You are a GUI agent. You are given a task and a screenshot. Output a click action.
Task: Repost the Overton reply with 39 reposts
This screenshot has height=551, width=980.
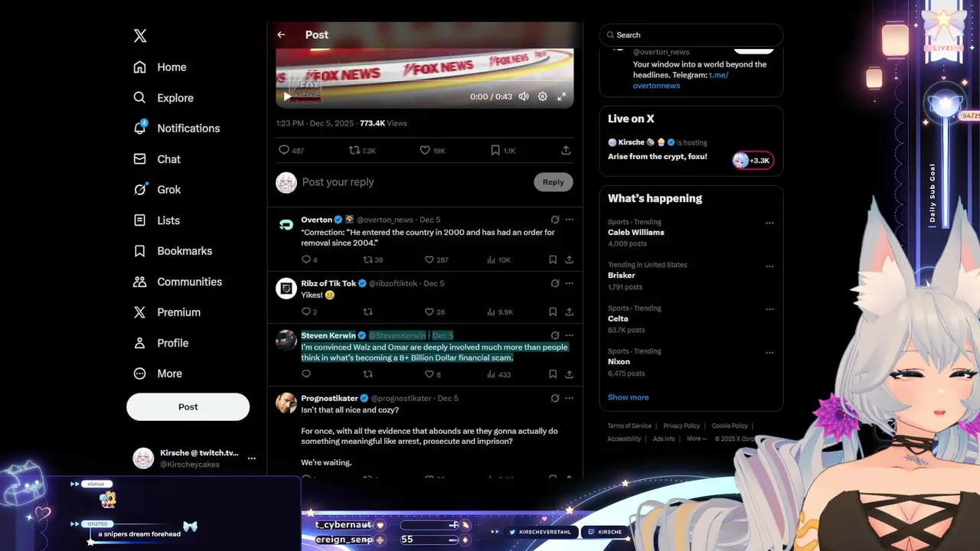(x=373, y=260)
